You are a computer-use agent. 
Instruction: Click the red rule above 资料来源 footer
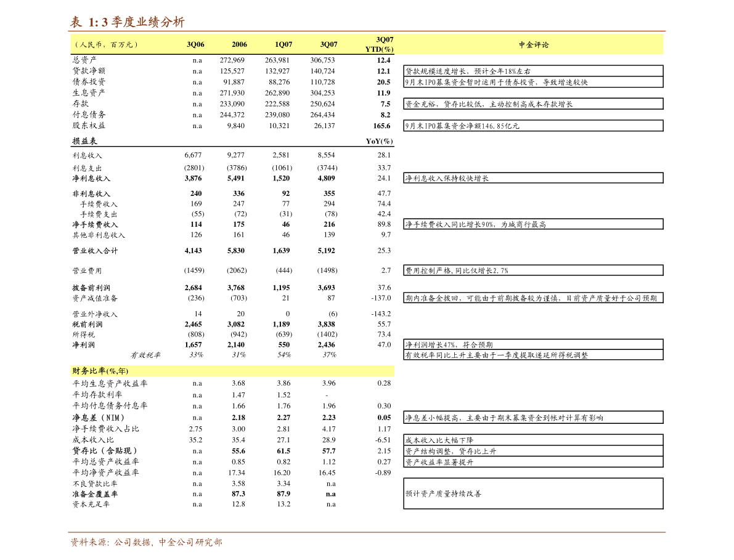[x=367, y=532]
